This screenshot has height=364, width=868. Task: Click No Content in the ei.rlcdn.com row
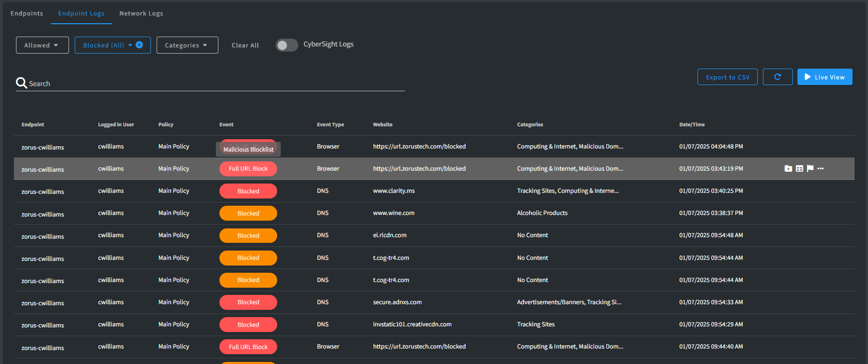533,235
